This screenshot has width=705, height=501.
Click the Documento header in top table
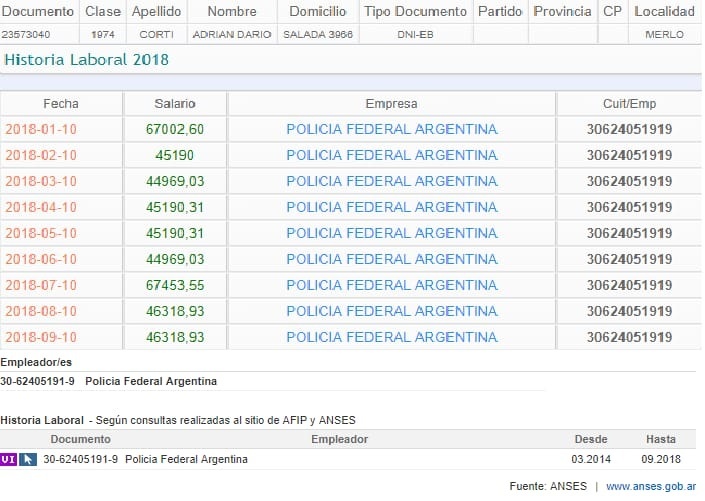pyautogui.click(x=38, y=11)
